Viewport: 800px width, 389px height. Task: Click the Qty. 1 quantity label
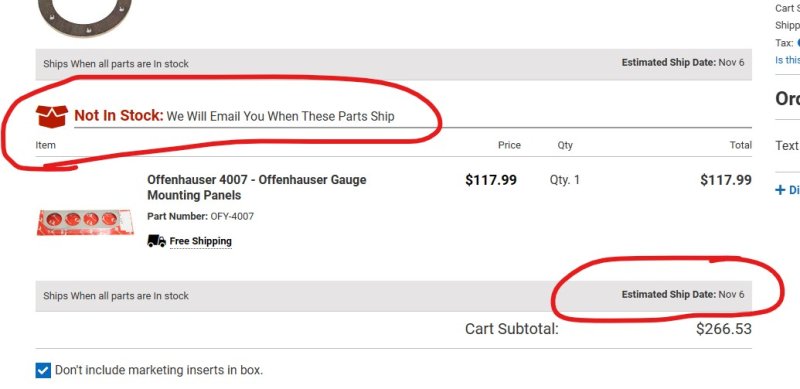pos(565,180)
